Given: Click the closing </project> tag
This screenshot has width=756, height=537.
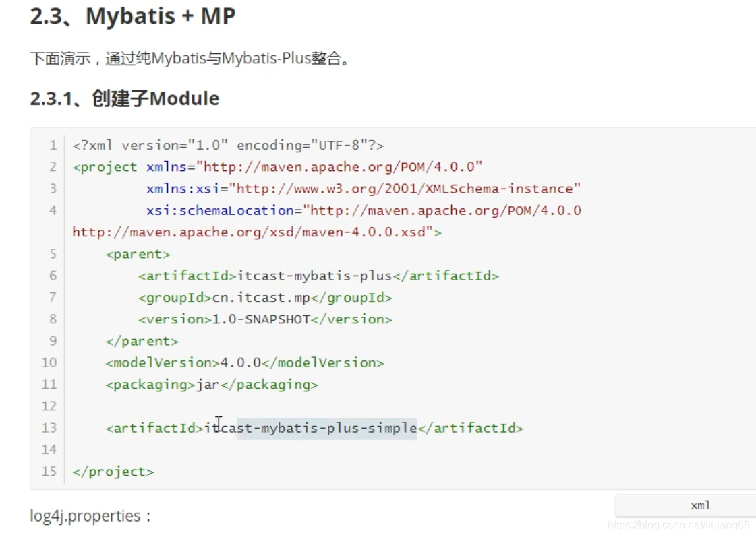Looking at the screenshot, I should click(x=113, y=472).
